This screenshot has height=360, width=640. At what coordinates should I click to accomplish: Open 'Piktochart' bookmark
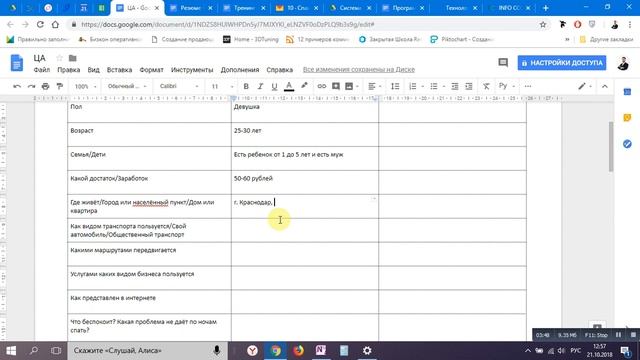point(462,39)
